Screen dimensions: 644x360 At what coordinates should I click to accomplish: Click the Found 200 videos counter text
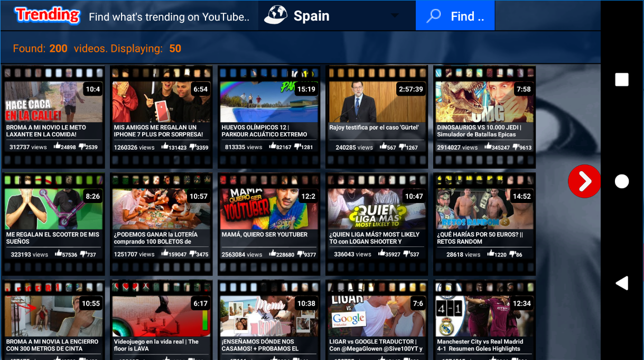tap(97, 49)
